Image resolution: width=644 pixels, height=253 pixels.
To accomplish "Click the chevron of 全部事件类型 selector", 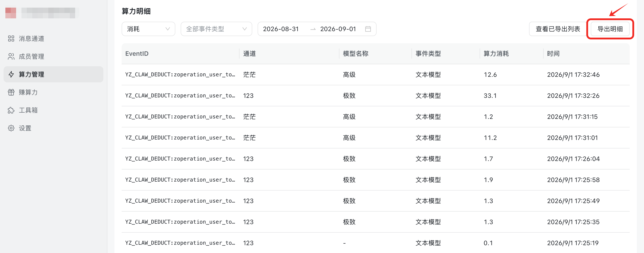I will [244, 29].
